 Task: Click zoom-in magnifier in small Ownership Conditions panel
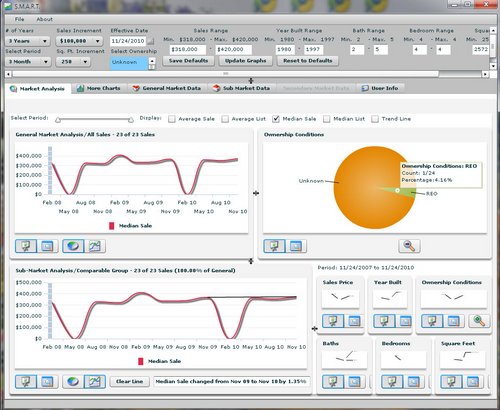pos(479,321)
